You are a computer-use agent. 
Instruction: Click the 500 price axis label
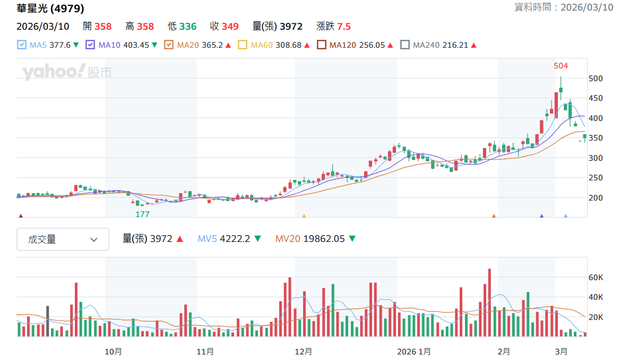596,79
